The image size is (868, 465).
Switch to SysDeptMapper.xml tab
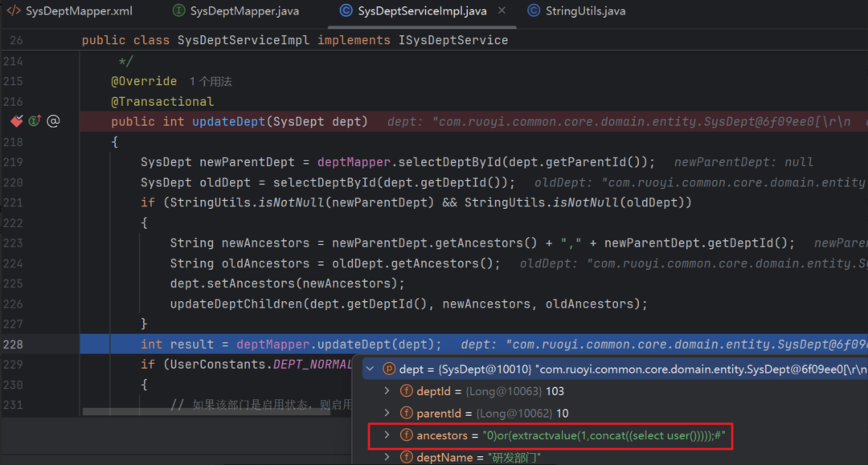pyautogui.click(x=70, y=11)
